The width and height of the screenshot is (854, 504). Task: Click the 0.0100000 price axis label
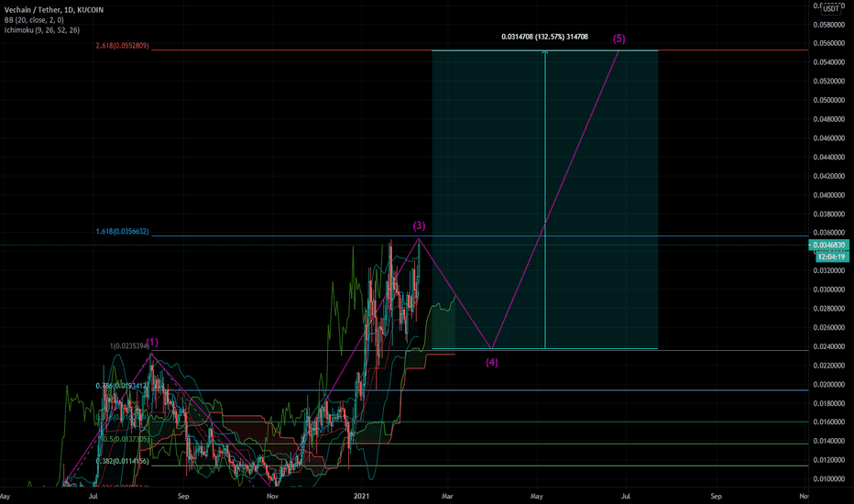click(x=829, y=479)
